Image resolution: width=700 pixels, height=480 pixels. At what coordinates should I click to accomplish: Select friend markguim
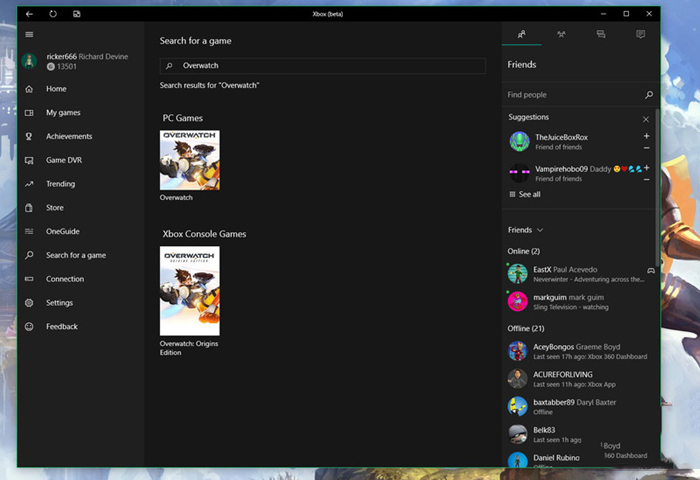coord(579,301)
